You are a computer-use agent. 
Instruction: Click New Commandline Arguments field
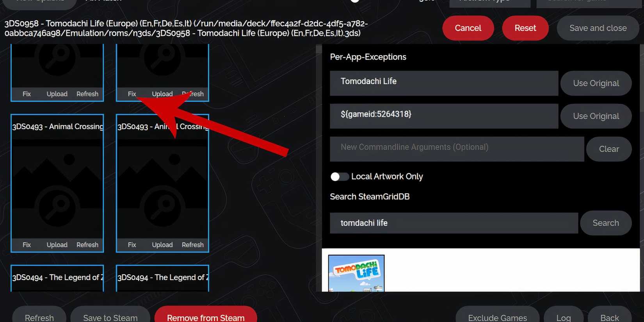tap(457, 149)
